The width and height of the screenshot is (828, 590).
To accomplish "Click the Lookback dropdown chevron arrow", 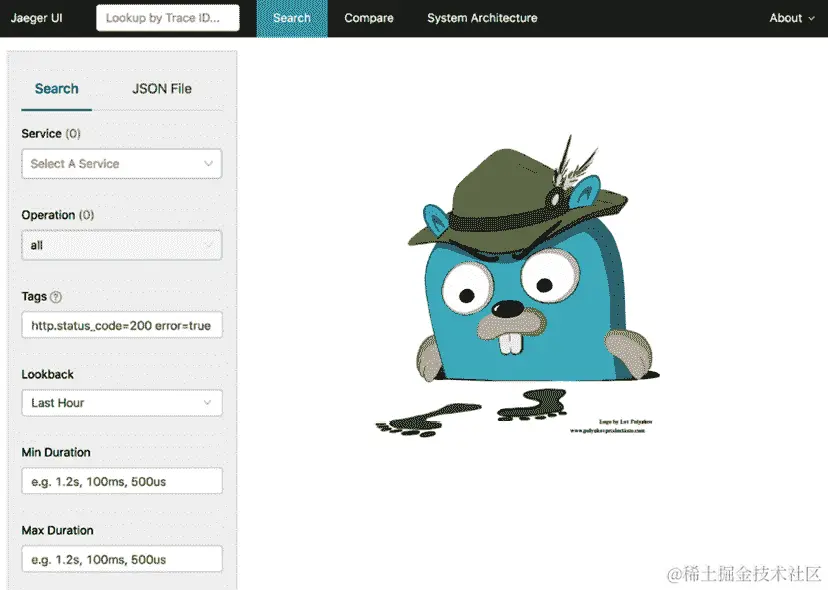I will click(208, 402).
